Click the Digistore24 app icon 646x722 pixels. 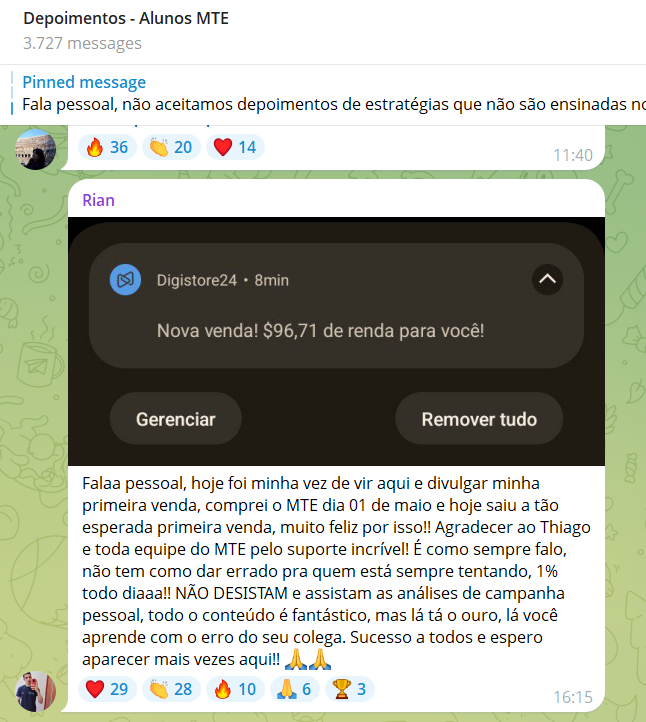tap(125, 279)
